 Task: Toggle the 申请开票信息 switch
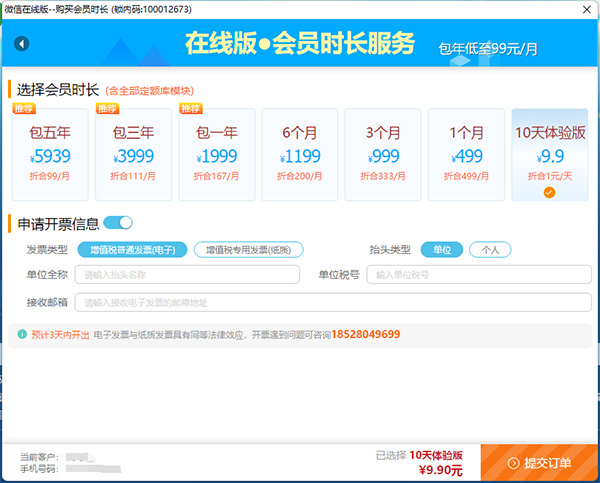(x=118, y=222)
